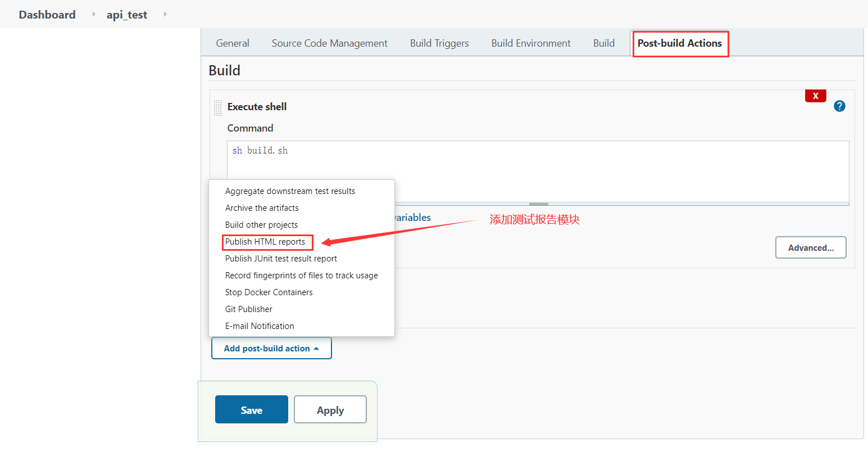Add E-mail Notification action

260,326
